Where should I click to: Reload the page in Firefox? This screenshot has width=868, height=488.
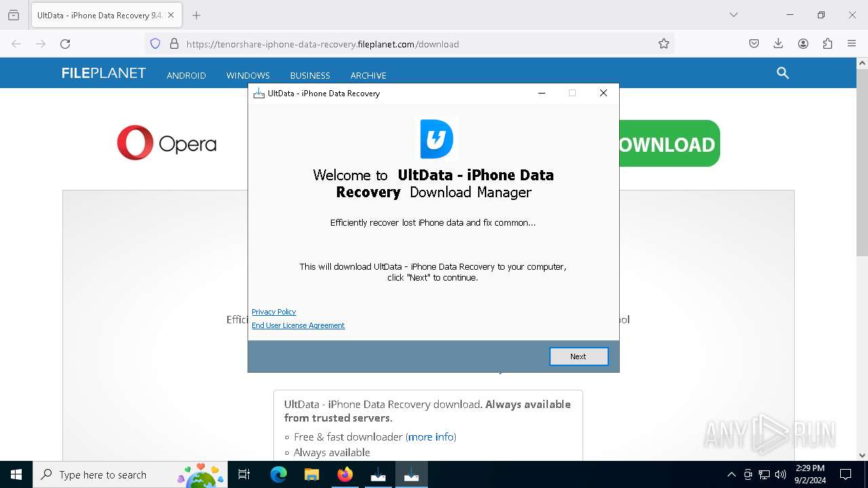(x=65, y=44)
